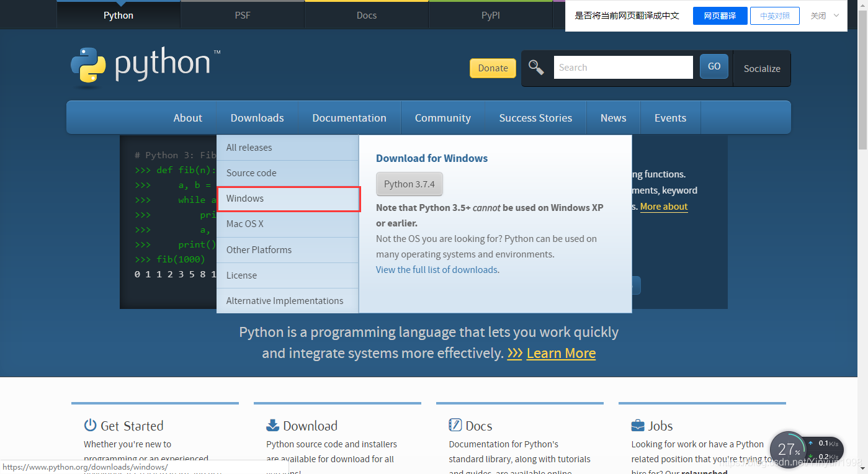Click the 中英对照 bilingual button
868x474 pixels.
point(775,16)
